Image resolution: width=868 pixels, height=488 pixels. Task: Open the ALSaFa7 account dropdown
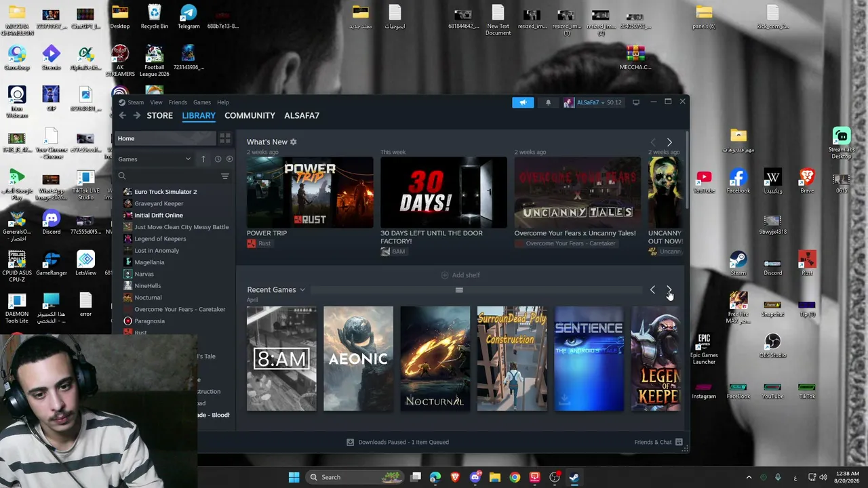tap(593, 102)
